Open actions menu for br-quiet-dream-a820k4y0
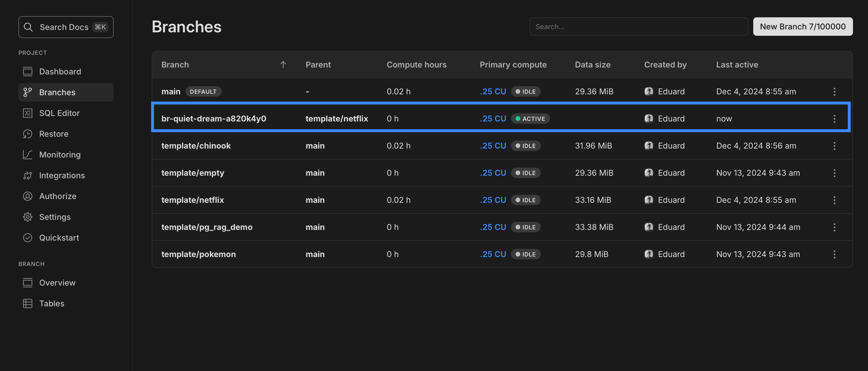The height and width of the screenshot is (371, 868). pyautogui.click(x=834, y=119)
